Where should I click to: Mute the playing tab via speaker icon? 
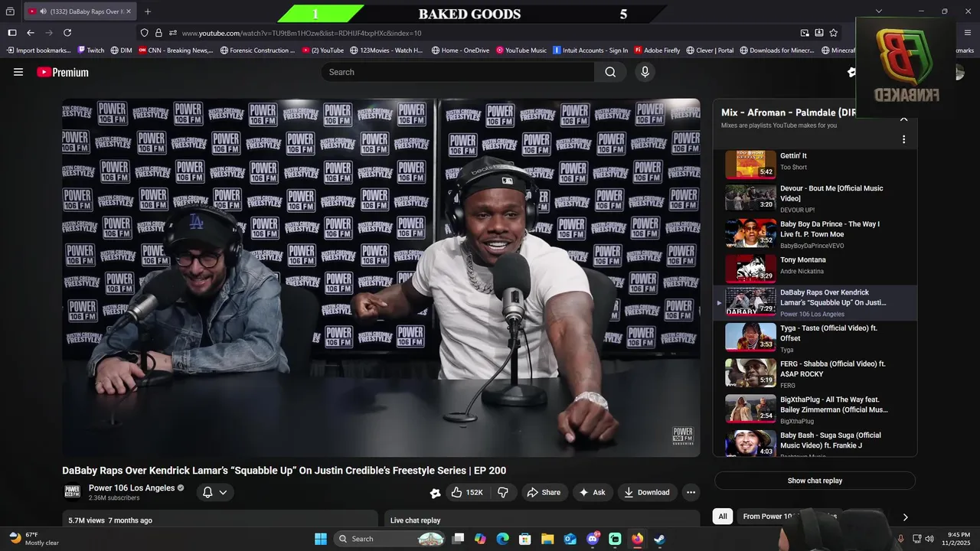tap(43, 11)
